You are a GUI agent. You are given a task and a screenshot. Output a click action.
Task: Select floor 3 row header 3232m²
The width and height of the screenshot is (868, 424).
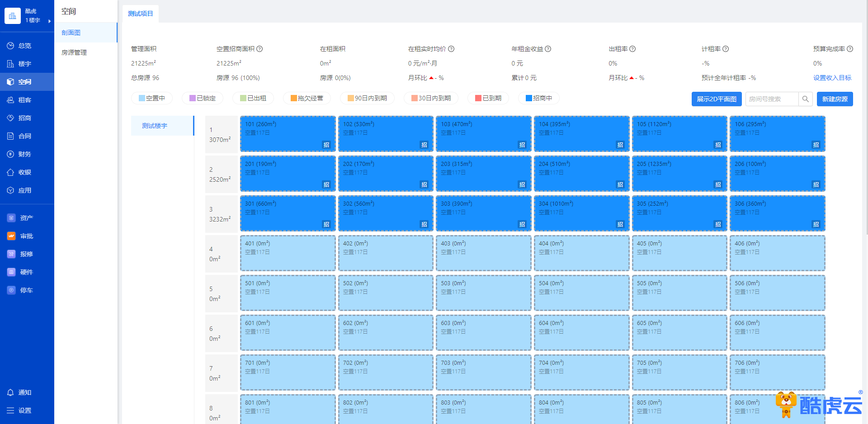tap(222, 214)
